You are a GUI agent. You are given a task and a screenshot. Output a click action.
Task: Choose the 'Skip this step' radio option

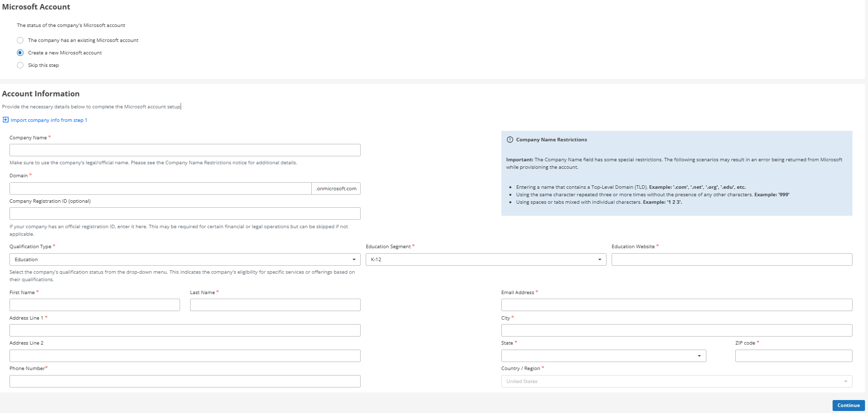pos(20,65)
